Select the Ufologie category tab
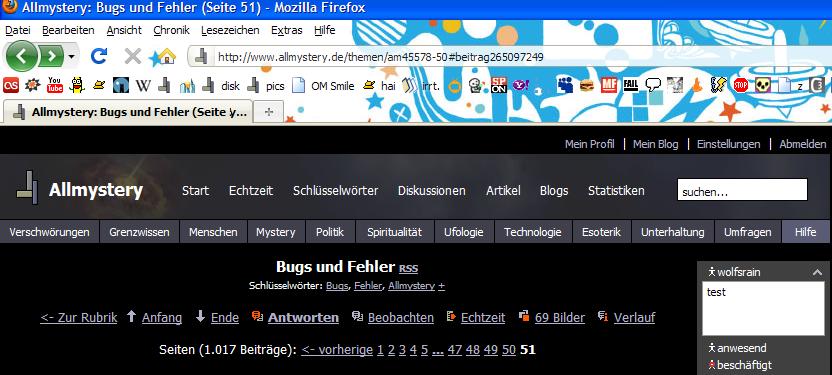This screenshot has width=832, height=375. (x=464, y=232)
